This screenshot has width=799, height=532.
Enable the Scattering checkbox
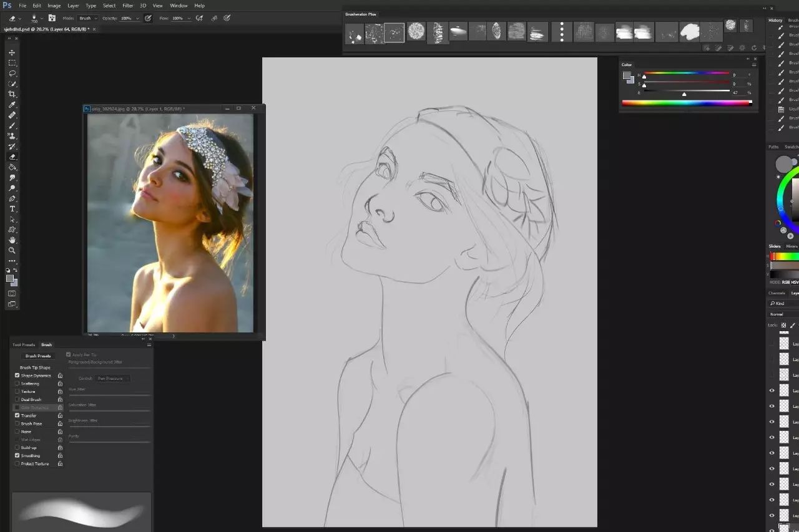coord(17,384)
